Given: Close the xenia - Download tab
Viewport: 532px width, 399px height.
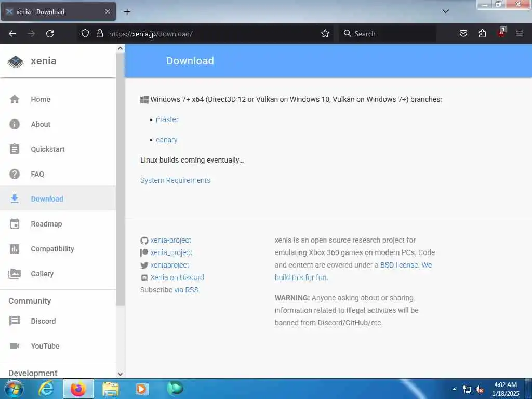Looking at the screenshot, I should pyautogui.click(x=108, y=11).
